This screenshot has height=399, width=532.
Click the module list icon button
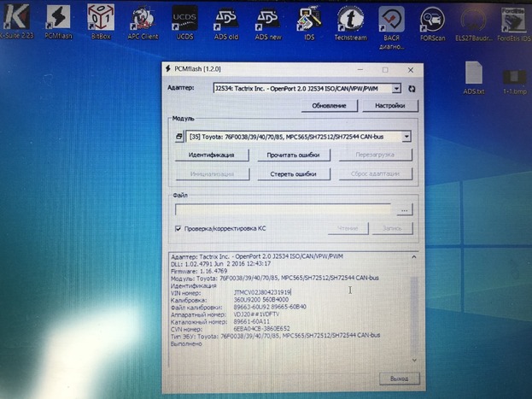click(179, 137)
